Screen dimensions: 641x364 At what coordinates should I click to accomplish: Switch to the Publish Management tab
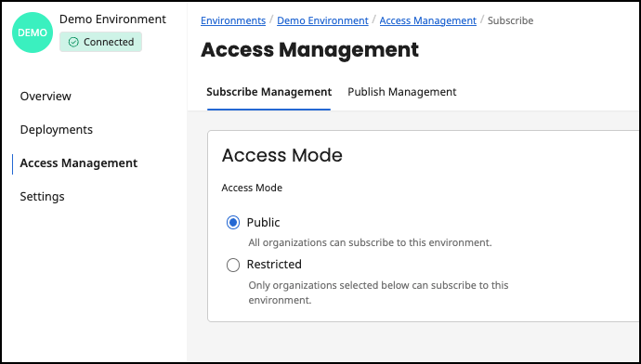[x=402, y=92]
